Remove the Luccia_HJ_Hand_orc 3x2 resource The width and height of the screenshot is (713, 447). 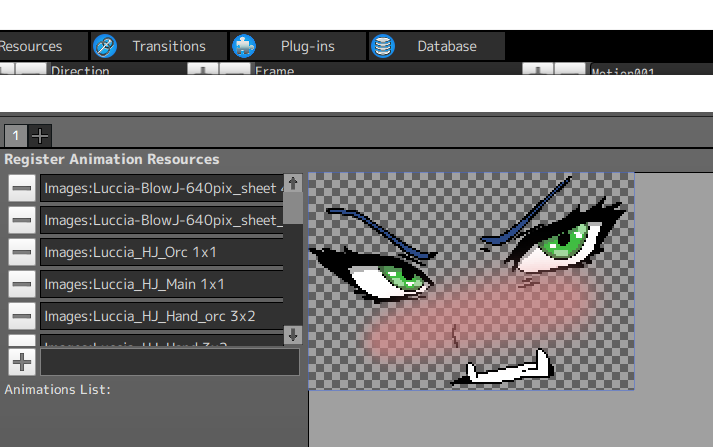(x=22, y=316)
